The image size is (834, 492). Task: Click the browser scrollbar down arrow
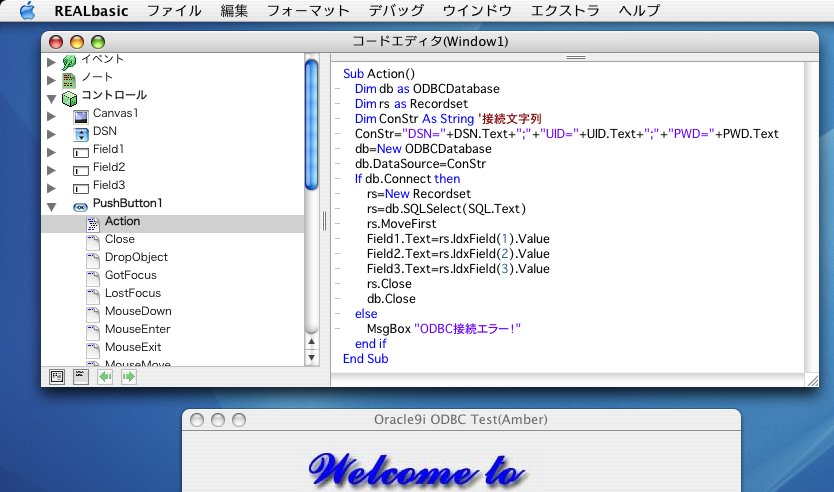pos(312,357)
